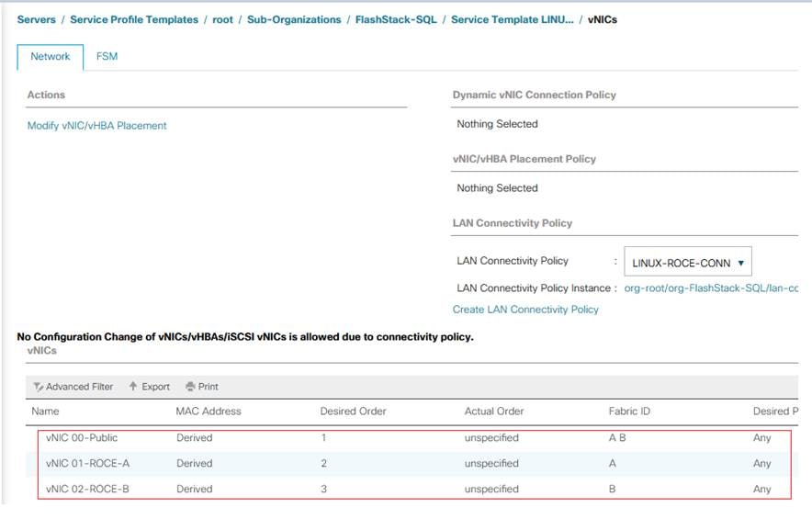Select the vNIC 01-ROCE-A row name

[x=87, y=464]
